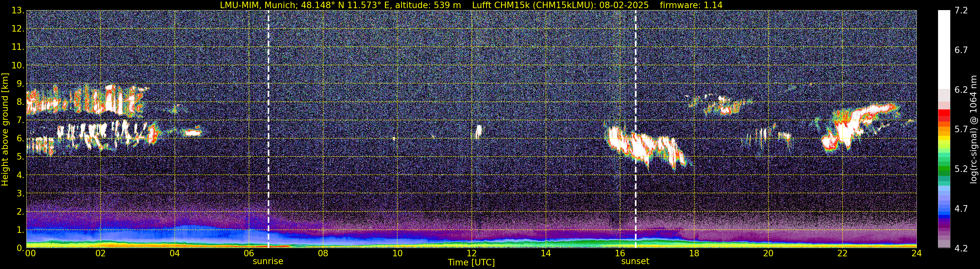Click the colorbar tick label 5.7
This screenshot has height=269, width=980.
point(961,130)
